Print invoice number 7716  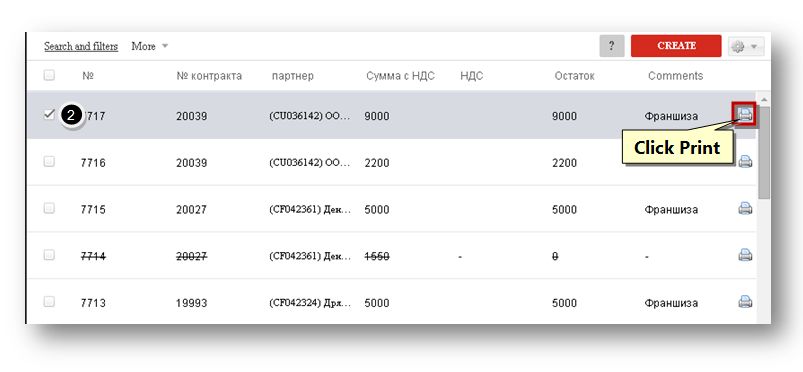(745, 162)
